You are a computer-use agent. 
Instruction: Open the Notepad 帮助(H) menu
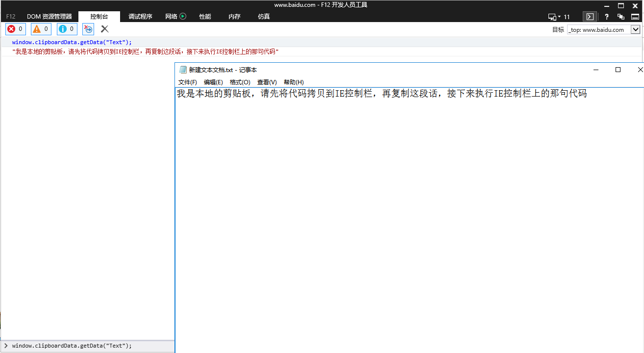(x=294, y=82)
